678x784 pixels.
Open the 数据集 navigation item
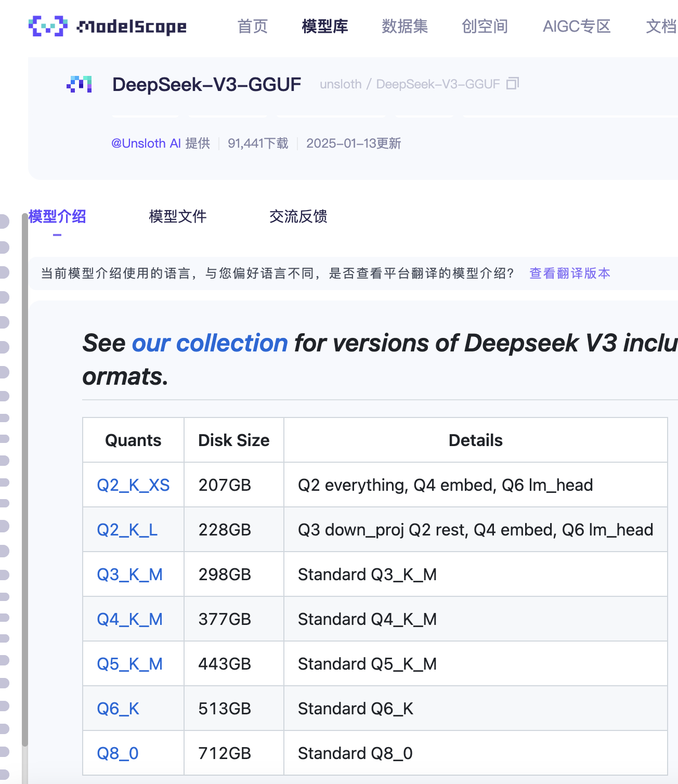(x=405, y=27)
